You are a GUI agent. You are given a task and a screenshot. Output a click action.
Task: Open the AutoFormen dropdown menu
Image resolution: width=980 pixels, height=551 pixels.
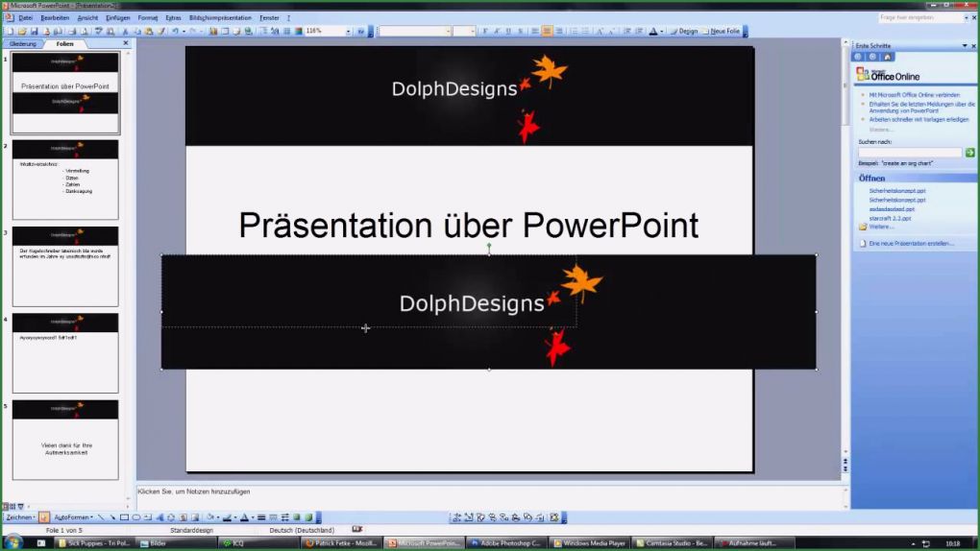coord(73,517)
